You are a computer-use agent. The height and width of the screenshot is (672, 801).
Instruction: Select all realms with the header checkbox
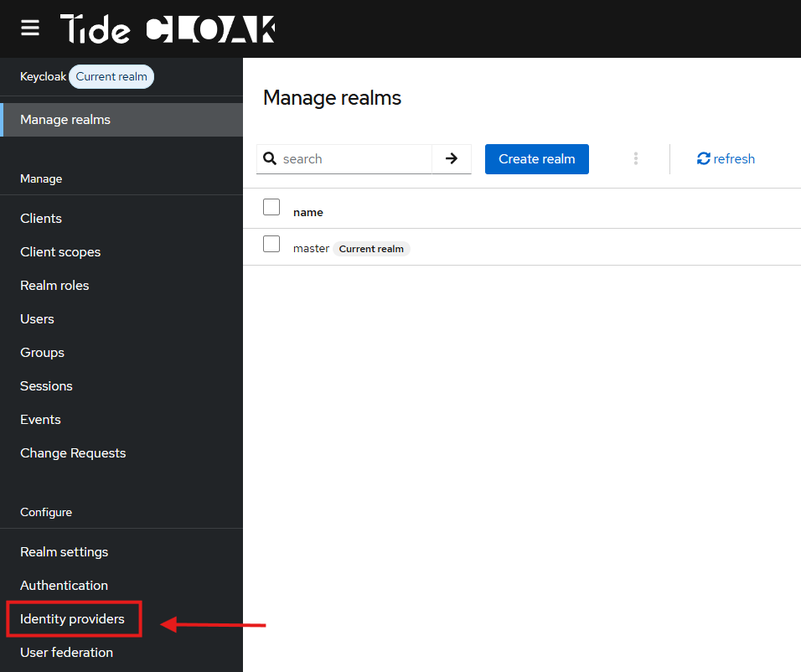click(x=271, y=207)
